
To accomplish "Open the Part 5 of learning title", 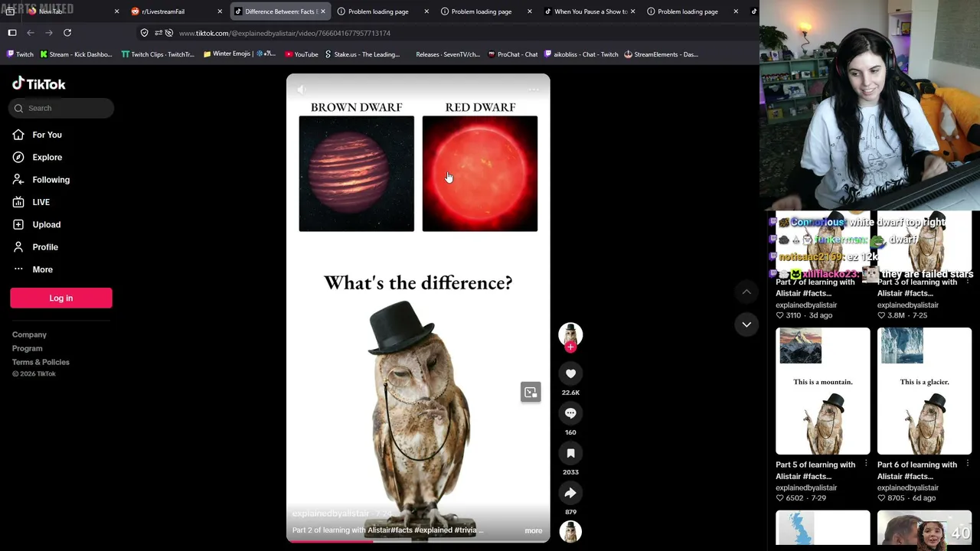I will click(x=815, y=470).
